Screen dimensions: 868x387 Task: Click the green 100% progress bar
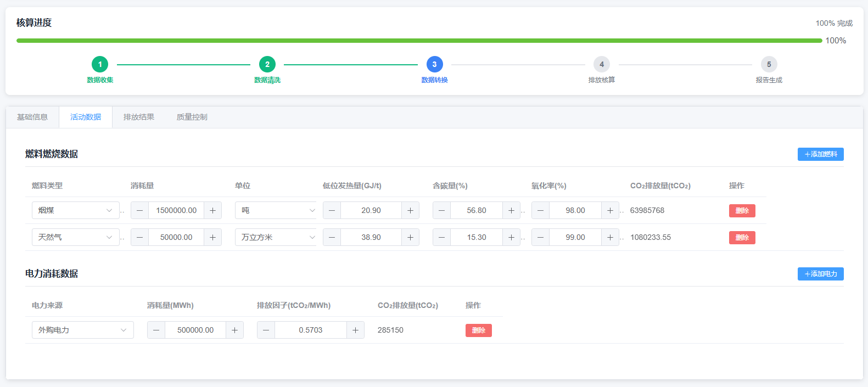(419, 41)
